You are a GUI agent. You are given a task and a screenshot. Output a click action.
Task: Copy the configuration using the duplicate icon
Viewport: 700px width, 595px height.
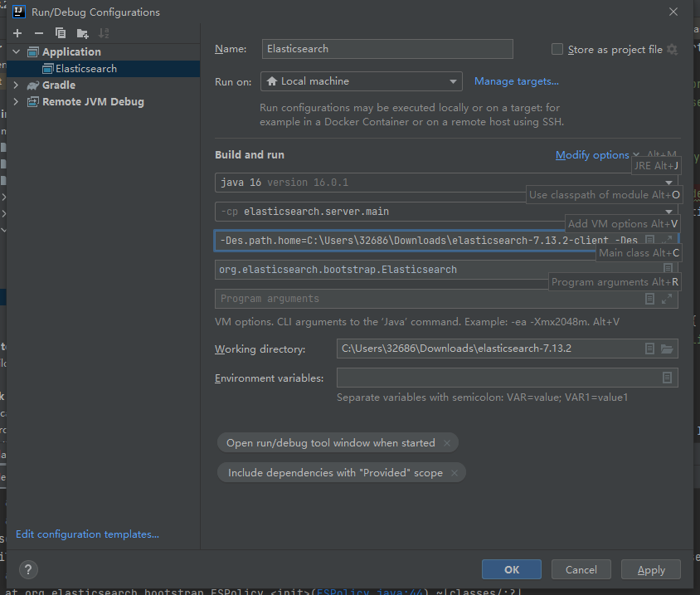coord(60,33)
